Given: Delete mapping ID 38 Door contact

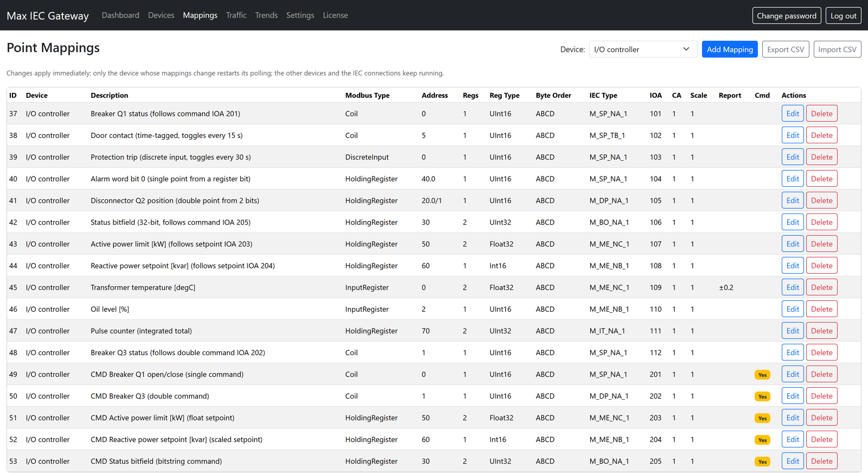Looking at the screenshot, I should (821, 135).
